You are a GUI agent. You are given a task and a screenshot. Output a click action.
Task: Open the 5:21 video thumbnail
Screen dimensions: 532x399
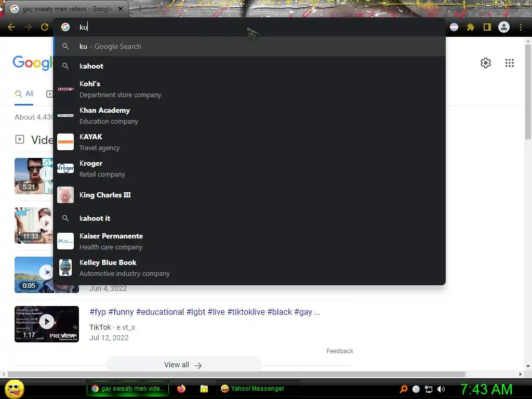34,176
